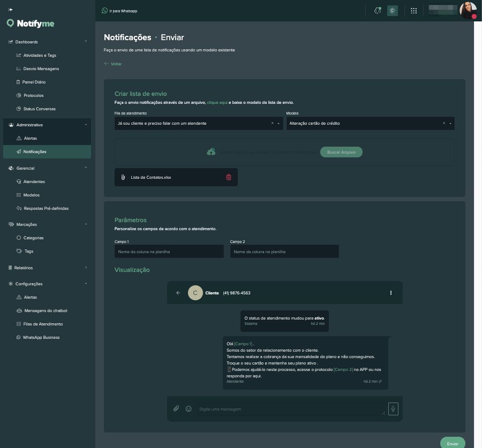Go back using the Voltar link
Image resolution: width=482 pixels, height=448 pixels.
[x=112, y=64]
